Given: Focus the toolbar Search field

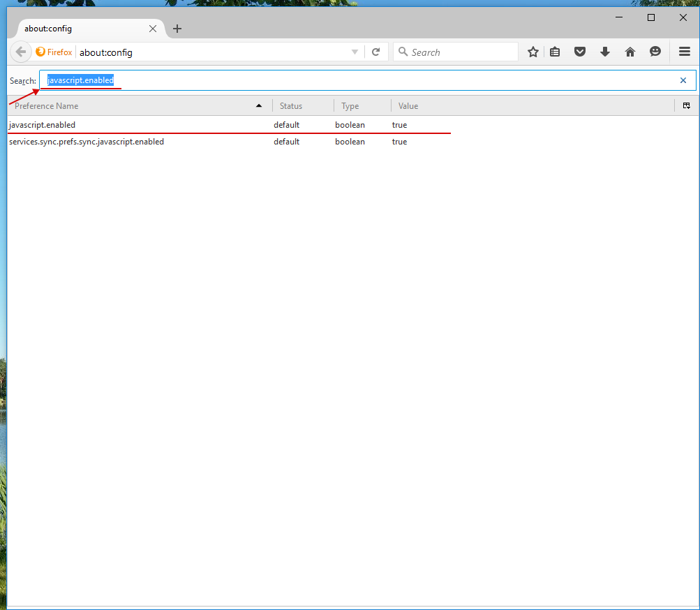Looking at the screenshot, I should 456,52.
